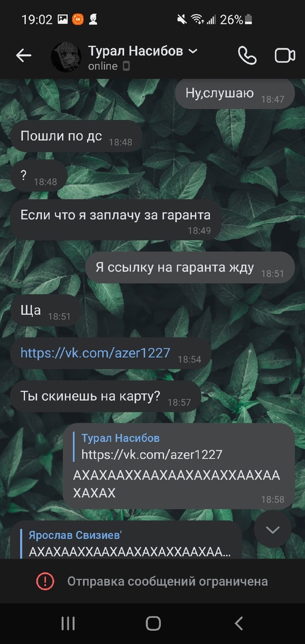Jump to latest messages with the down chevron button
305x644 pixels.
(273, 530)
